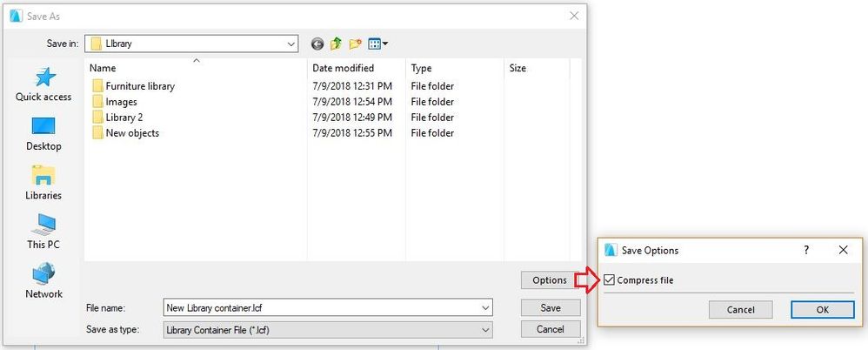Click into the File name text field
868x350 pixels.
pyautogui.click(x=322, y=308)
